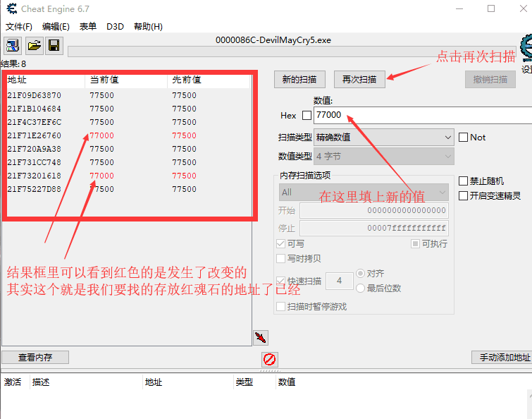Toggle the 快速扫描 checkbox
Image resolution: width=532 pixels, height=419 pixels.
coord(280,281)
